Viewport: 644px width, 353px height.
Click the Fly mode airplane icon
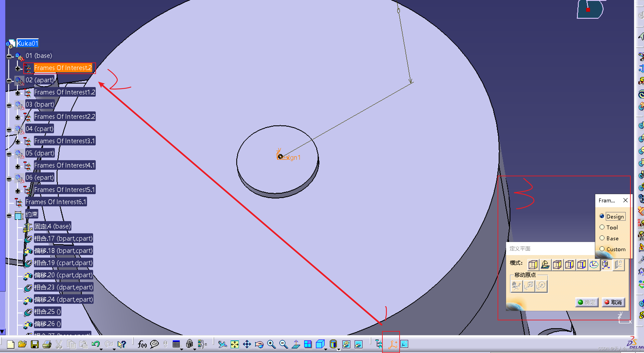click(222, 344)
